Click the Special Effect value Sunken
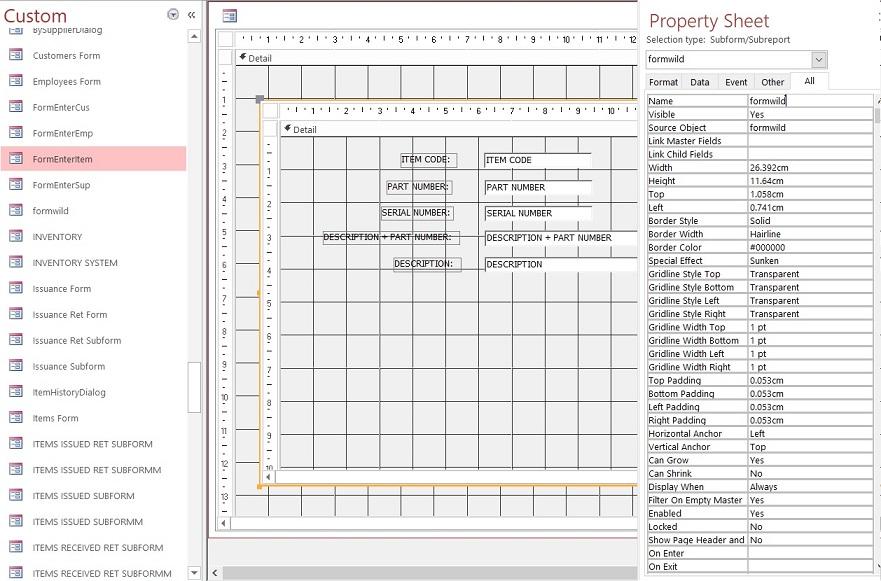The width and height of the screenshot is (881, 581). (x=810, y=261)
